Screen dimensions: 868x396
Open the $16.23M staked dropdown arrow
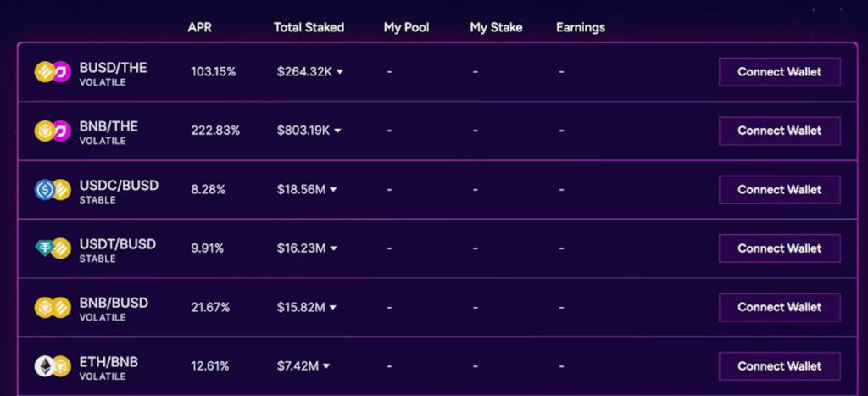[x=333, y=248]
